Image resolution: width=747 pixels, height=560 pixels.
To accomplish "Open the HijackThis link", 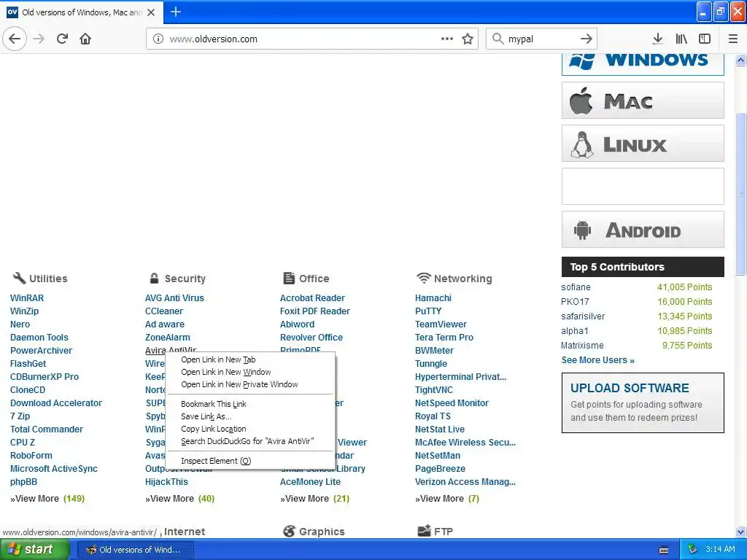I will pyautogui.click(x=166, y=482).
